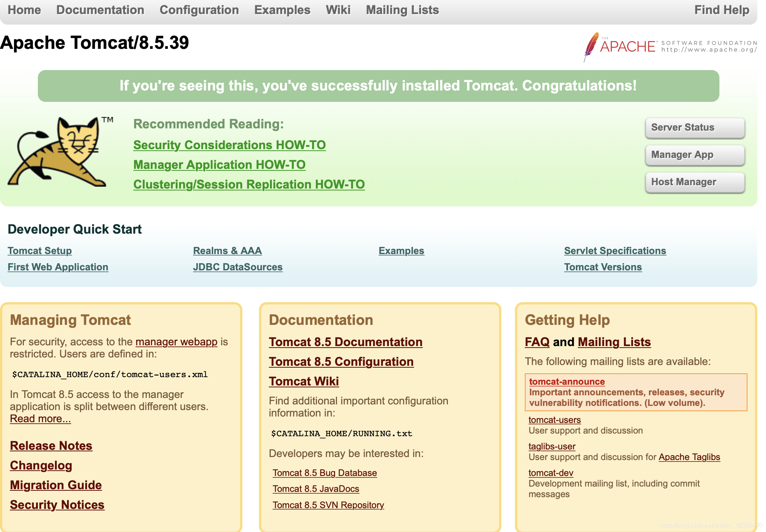The height and width of the screenshot is (532, 766).
Task: Open the Wiki menu item
Action: pyautogui.click(x=338, y=10)
